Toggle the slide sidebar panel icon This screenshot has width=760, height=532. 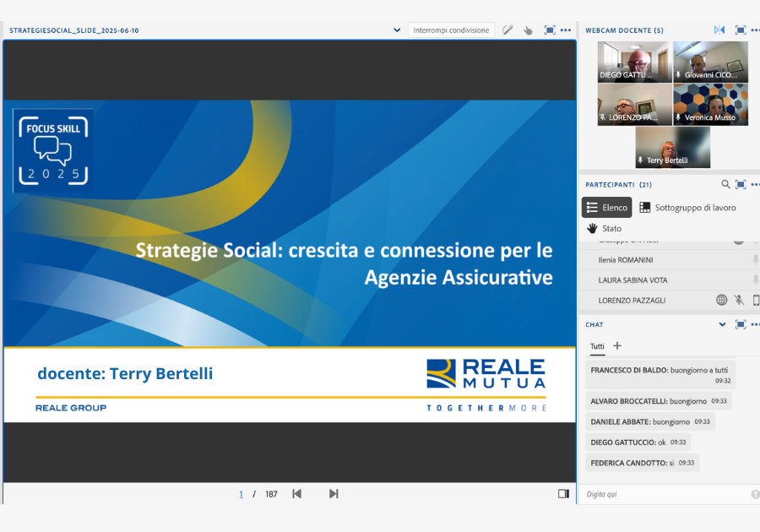(563, 494)
